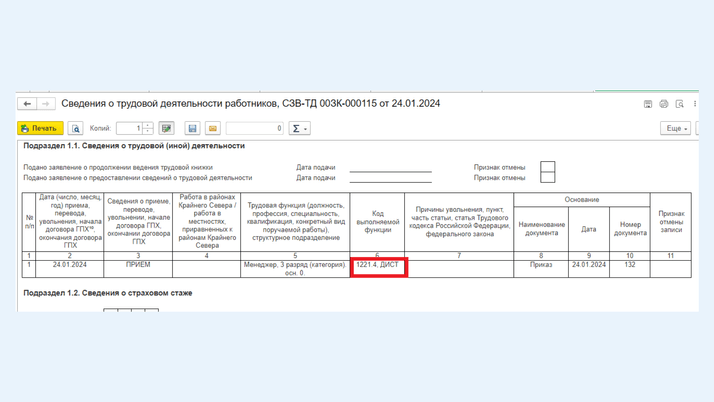Viewport: 714px width, 402px height.
Task: Open the vertical three-dot menu at top right
Action: 695,104
